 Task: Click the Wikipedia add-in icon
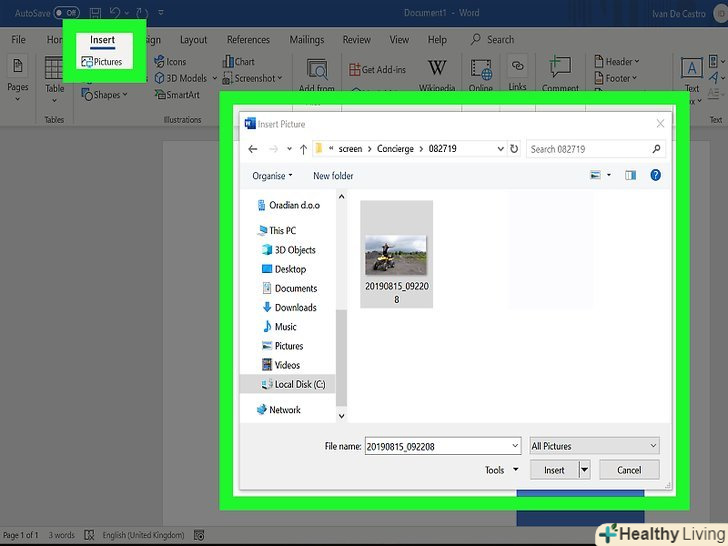coord(437,70)
